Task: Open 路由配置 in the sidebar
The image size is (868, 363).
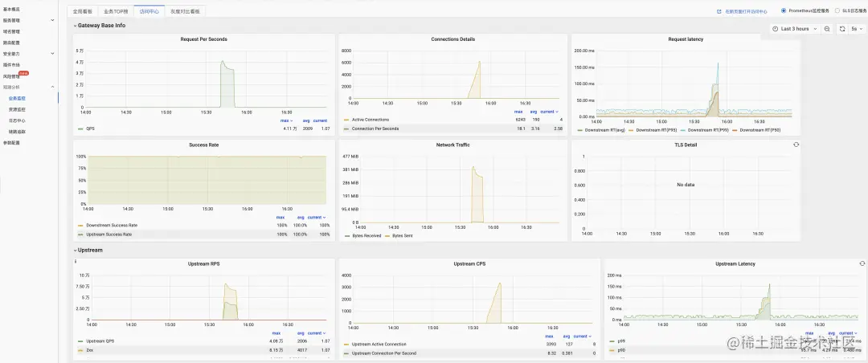Action: click(11, 43)
